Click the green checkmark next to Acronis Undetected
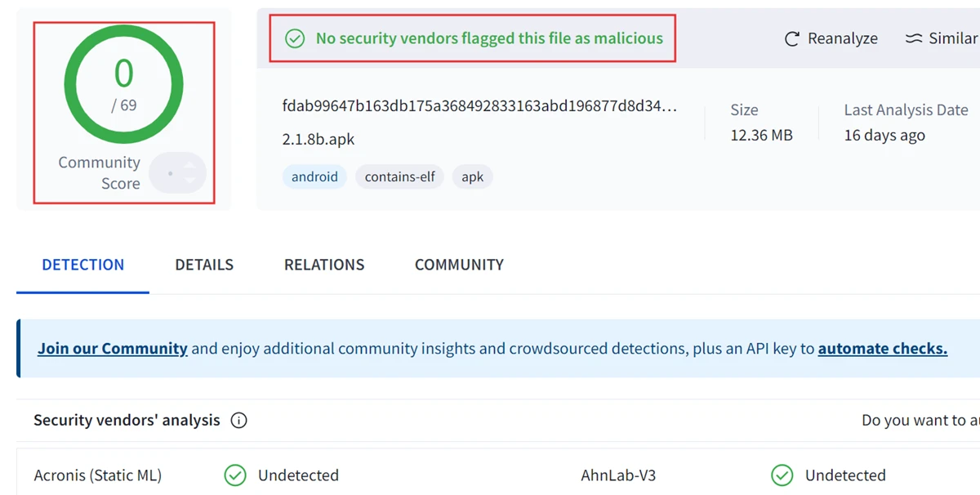 click(x=235, y=475)
